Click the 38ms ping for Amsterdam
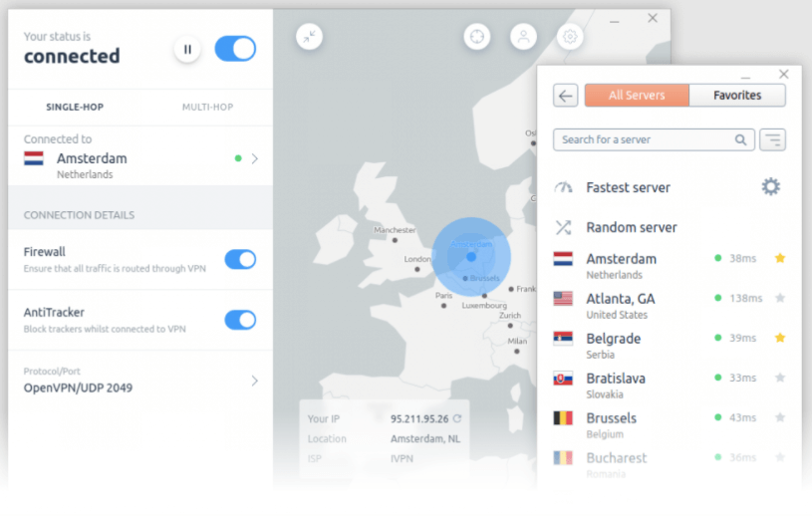Image resolution: width=812 pixels, height=516 pixels. (742, 258)
